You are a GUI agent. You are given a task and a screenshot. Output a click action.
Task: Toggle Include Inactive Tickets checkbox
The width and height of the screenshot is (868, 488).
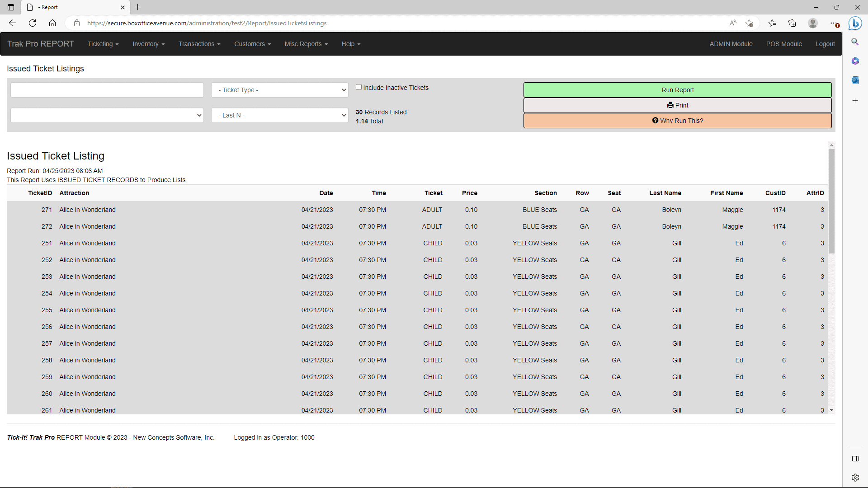[359, 87]
